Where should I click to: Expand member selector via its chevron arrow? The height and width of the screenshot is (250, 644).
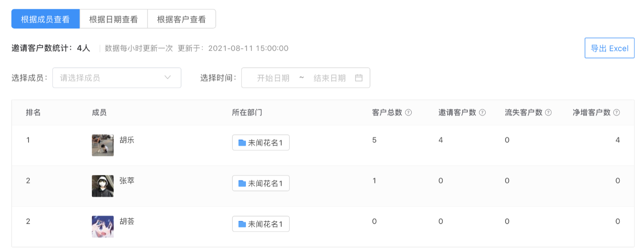[x=167, y=78]
